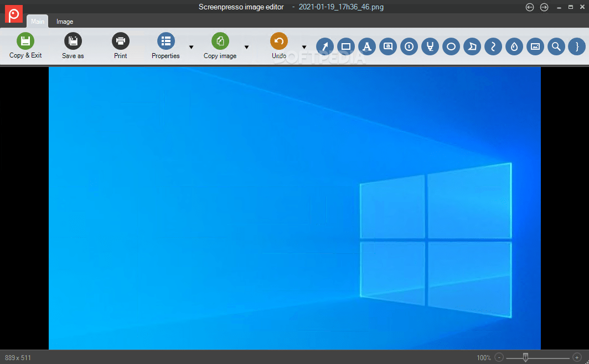Open the Properties panel
Image resolution: width=589 pixels, height=364 pixels.
click(166, 46)
